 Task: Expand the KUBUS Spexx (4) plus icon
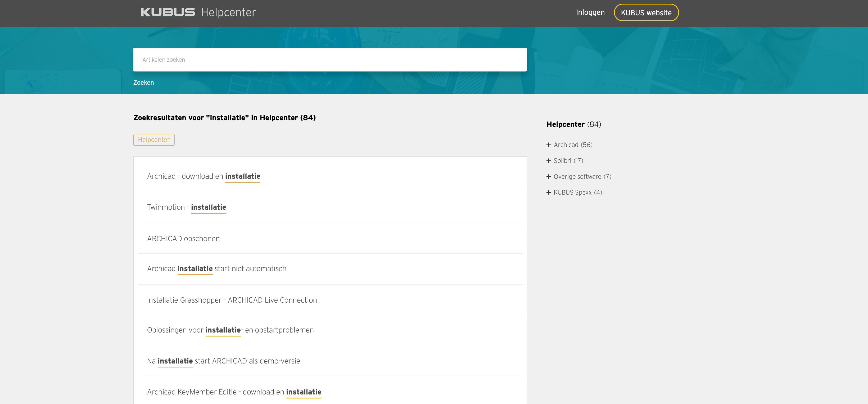tap(549, 192)
